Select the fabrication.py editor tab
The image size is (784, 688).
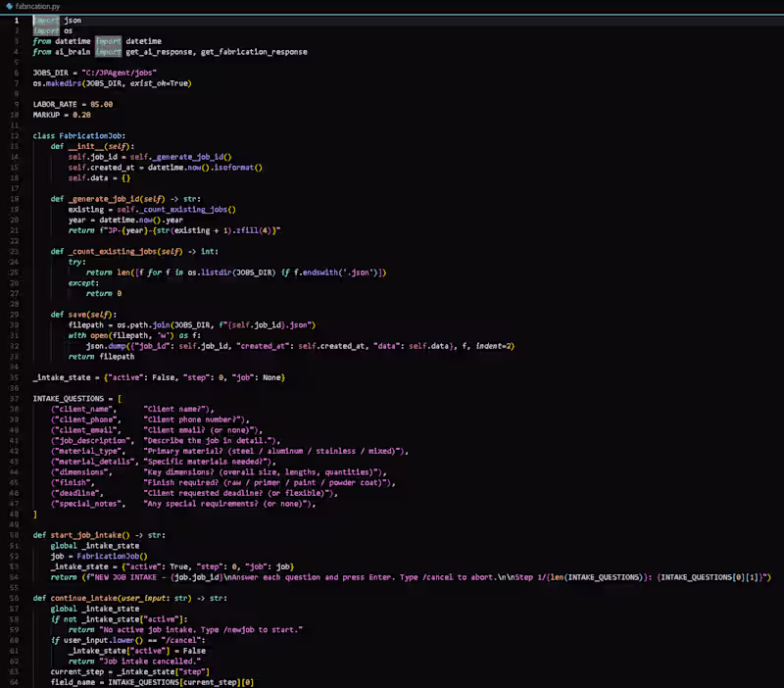33,7
